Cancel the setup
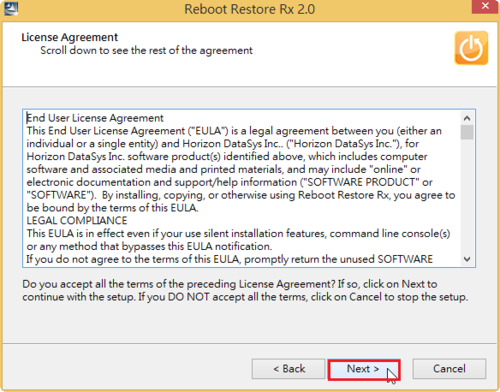This screenshot has width=500, height=392. [x=449, y=369]
